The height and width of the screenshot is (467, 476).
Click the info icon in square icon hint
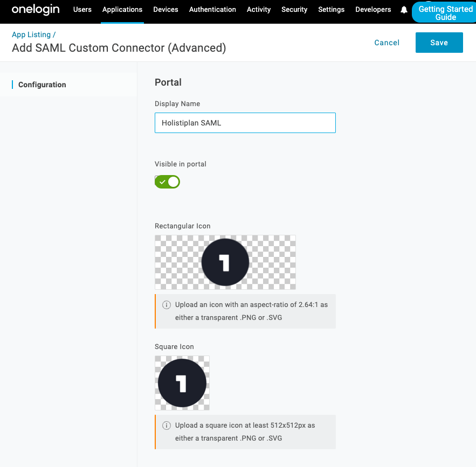[167, 426]
